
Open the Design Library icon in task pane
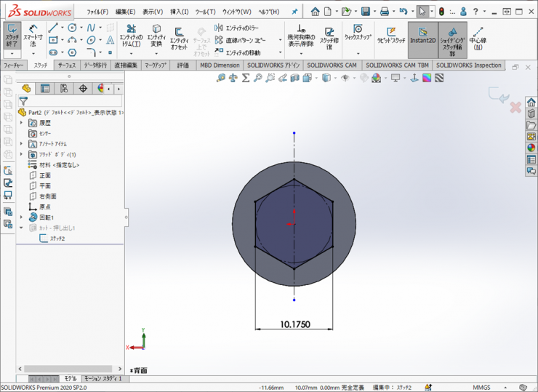531,113
